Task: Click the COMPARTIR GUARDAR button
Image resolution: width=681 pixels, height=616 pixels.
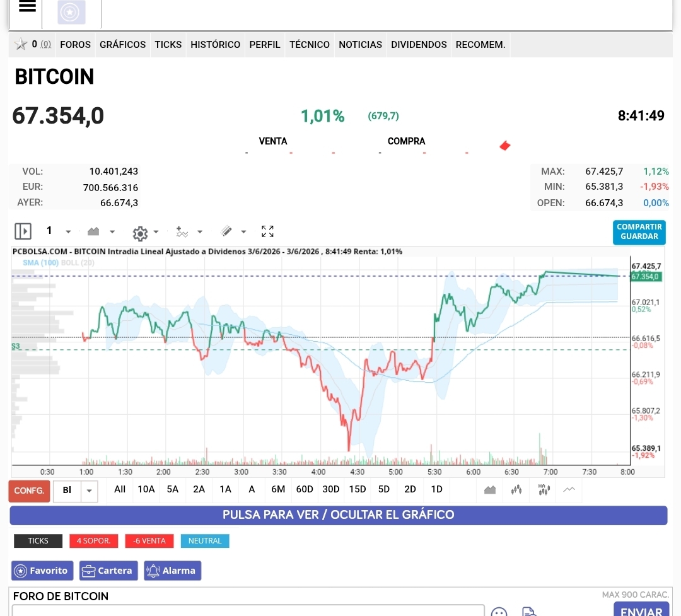Action: click(639, 232)
